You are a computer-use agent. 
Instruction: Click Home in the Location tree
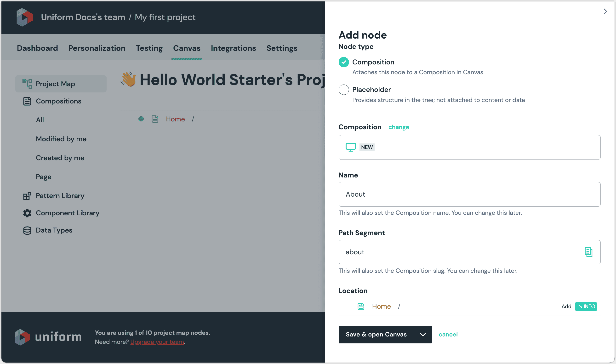381,306
